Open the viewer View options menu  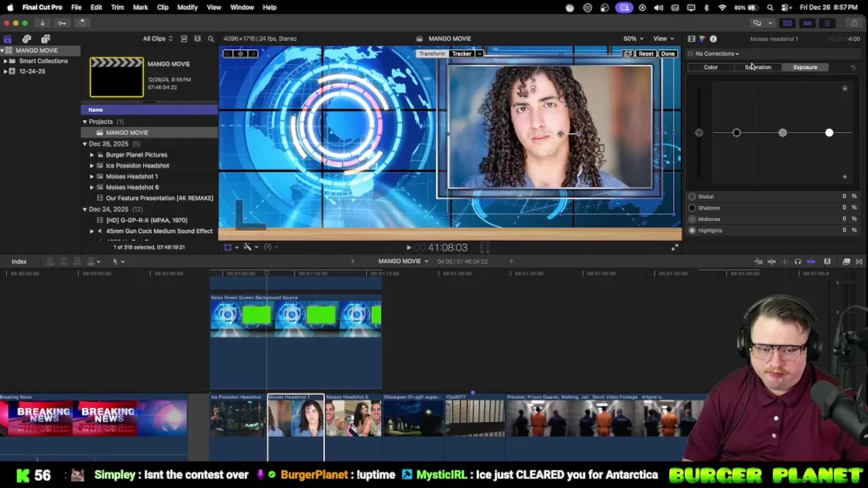coord(663,39)
